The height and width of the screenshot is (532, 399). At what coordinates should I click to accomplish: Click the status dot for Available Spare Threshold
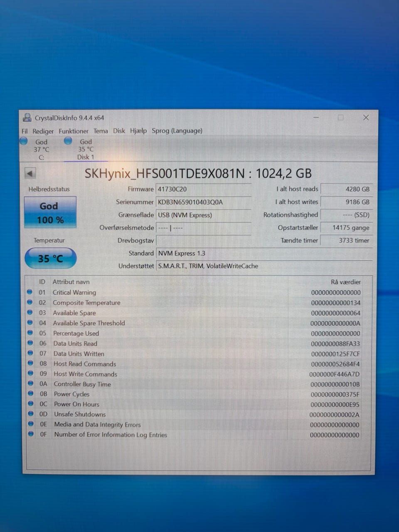(x=30, y=323)
